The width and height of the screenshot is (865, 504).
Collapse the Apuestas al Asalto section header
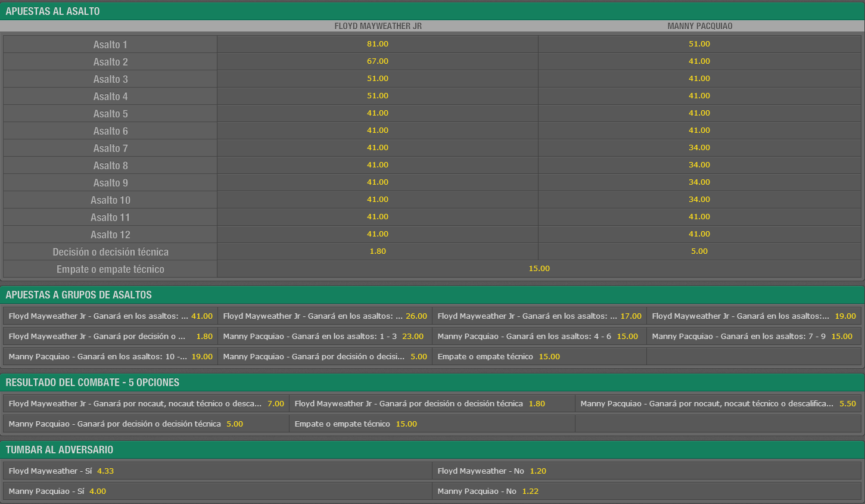pyautogui.click(x=432, y=11)
